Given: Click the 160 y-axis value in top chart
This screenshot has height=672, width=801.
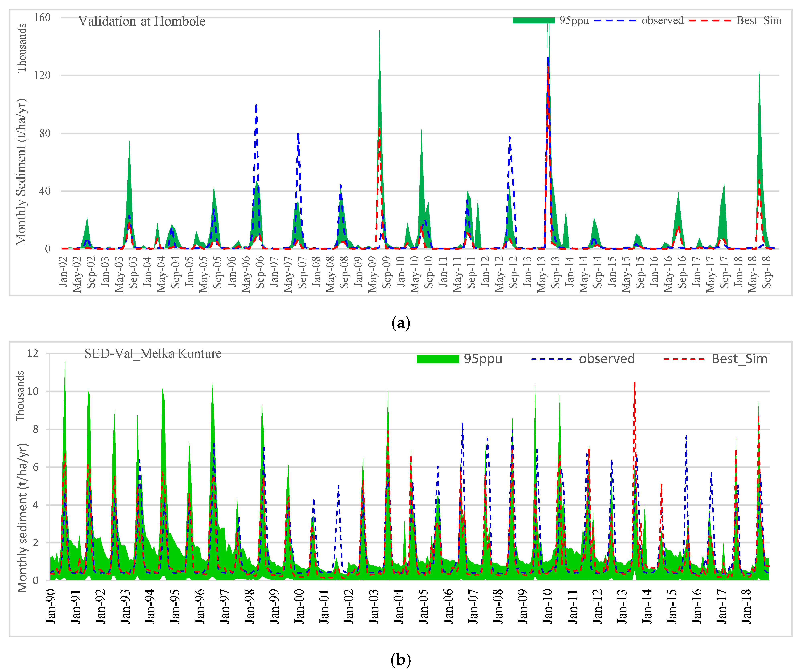Looking at the screenshot, I should point(42,17).
